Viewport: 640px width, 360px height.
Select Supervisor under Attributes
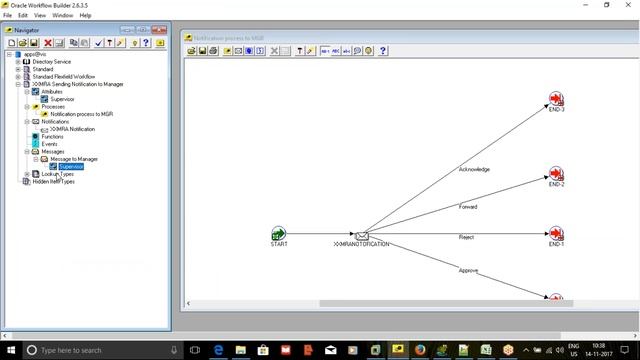[62, 99]
